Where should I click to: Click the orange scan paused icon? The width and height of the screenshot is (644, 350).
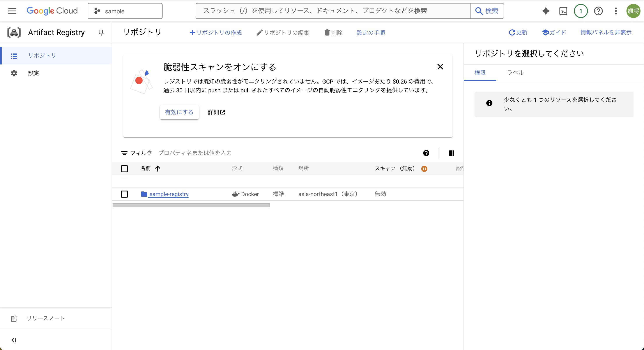(424, 169)
